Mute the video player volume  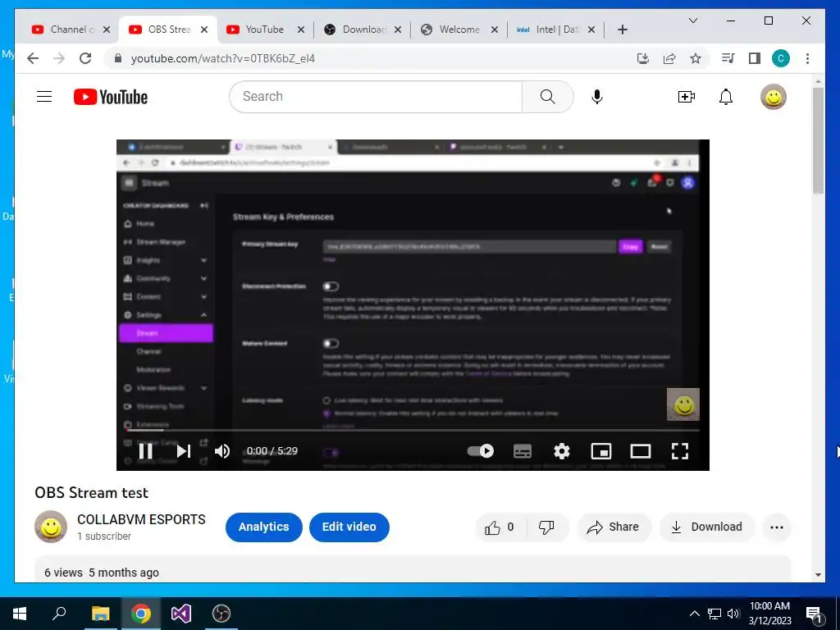coord(221,451)
